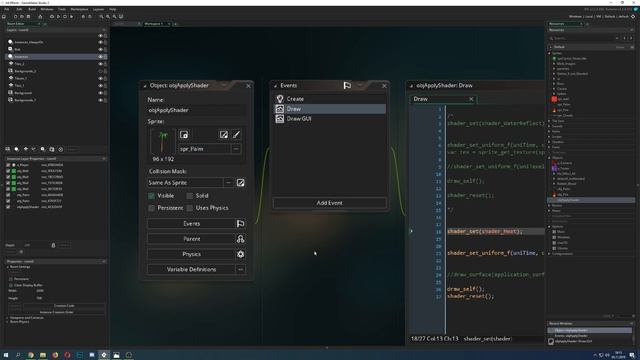Click the Draw GUI event icon

coord(280,119)
